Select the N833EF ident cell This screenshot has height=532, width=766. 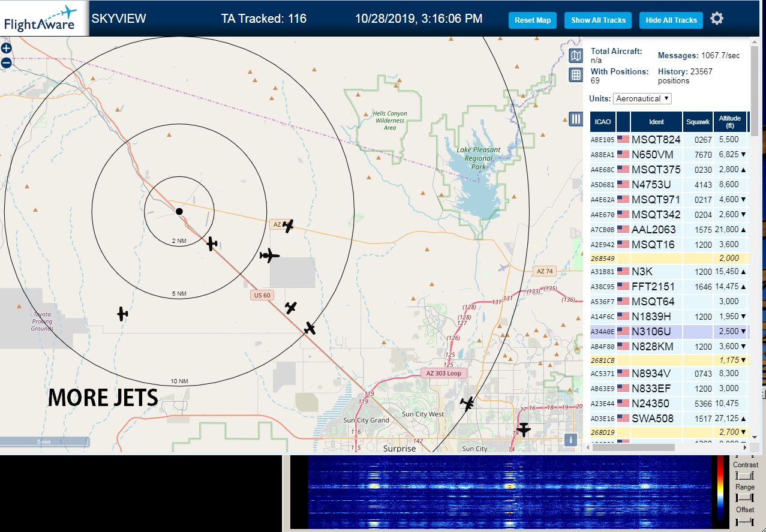pyautogui.click(x=656, y=389)
